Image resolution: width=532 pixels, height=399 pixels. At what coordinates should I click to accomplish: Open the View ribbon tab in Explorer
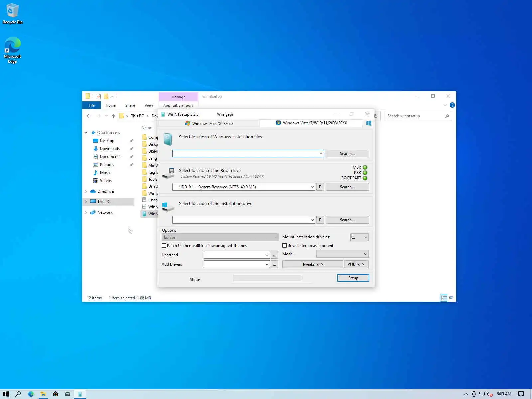click(149, 105)
